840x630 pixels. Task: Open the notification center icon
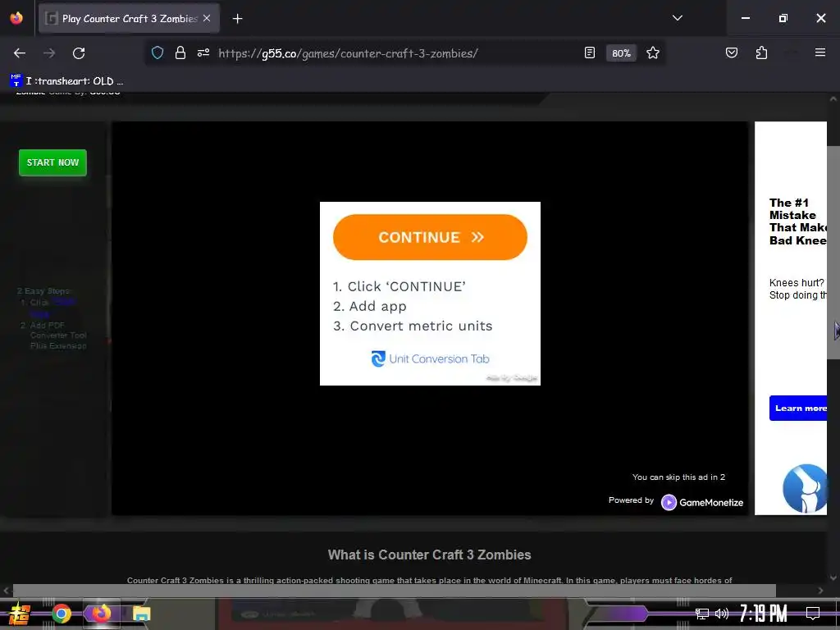(813, 614)
